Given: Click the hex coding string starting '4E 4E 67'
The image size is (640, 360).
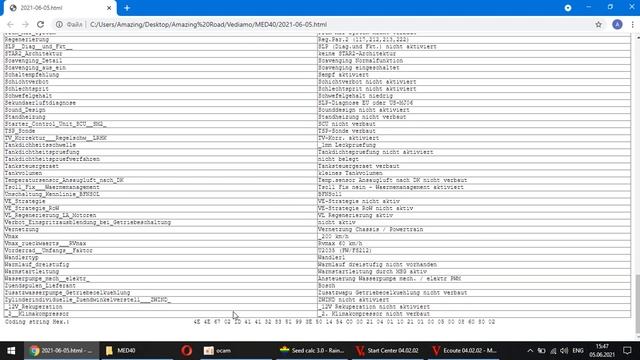Looking at the screenshot, I should 344,322.
